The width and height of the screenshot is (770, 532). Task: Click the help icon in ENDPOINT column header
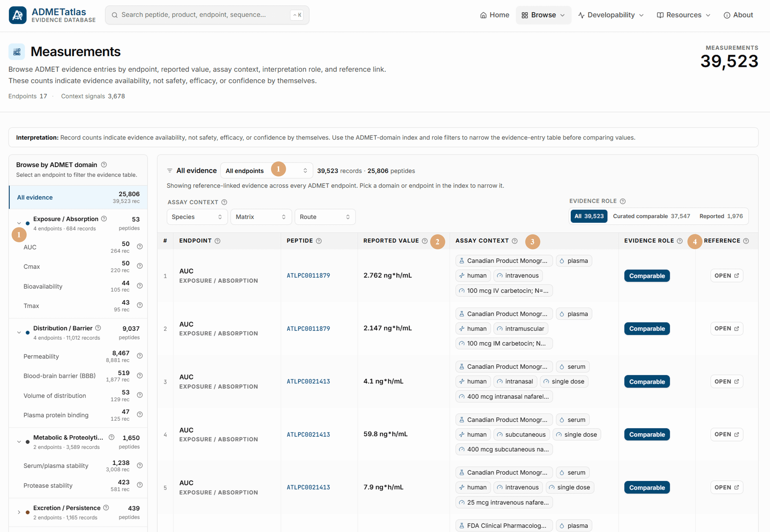coord(217,241)
